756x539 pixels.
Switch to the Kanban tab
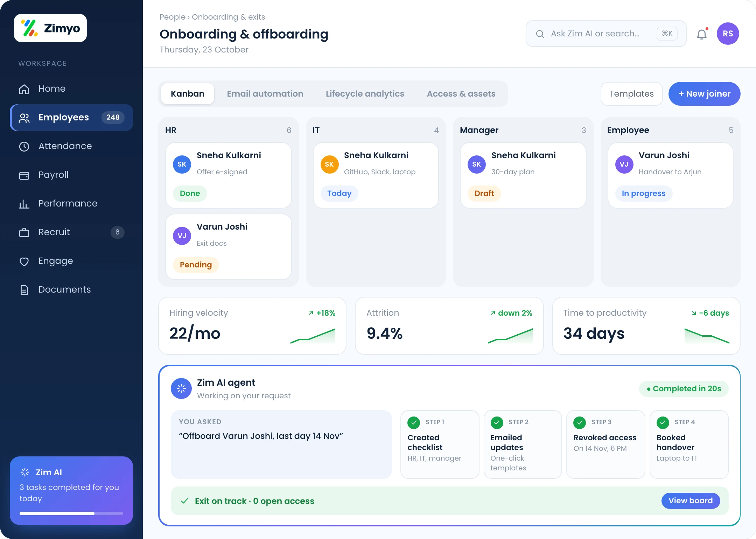pyautogui.click(x=188, y=94)
